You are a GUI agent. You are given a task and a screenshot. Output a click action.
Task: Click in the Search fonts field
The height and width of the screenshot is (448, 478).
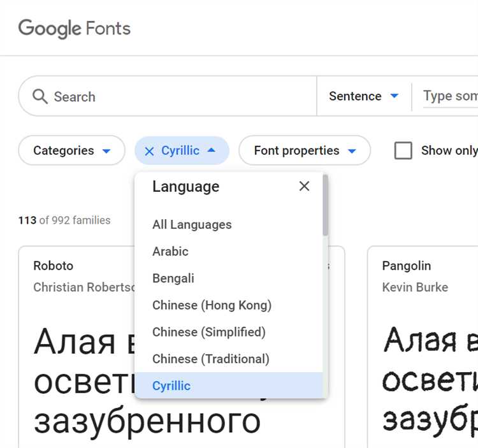(178, 96)
